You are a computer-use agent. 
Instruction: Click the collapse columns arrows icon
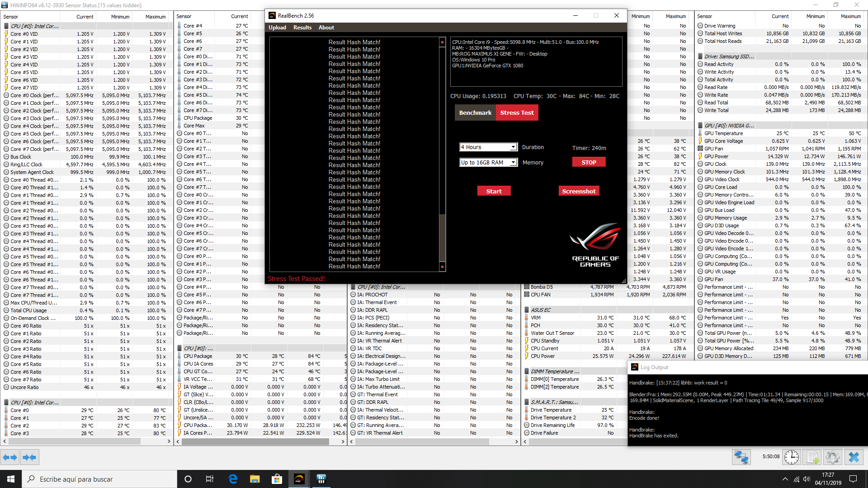click(x=29, y=457)
